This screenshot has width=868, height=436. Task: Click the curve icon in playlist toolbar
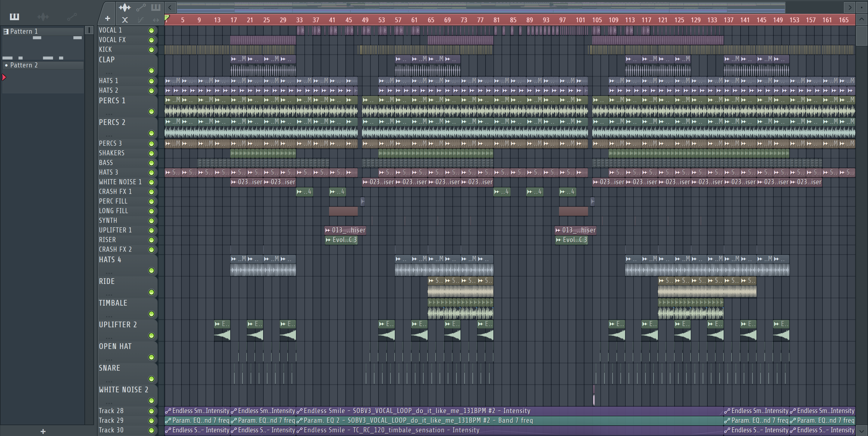pyautogui.click(x=141, y=20)
